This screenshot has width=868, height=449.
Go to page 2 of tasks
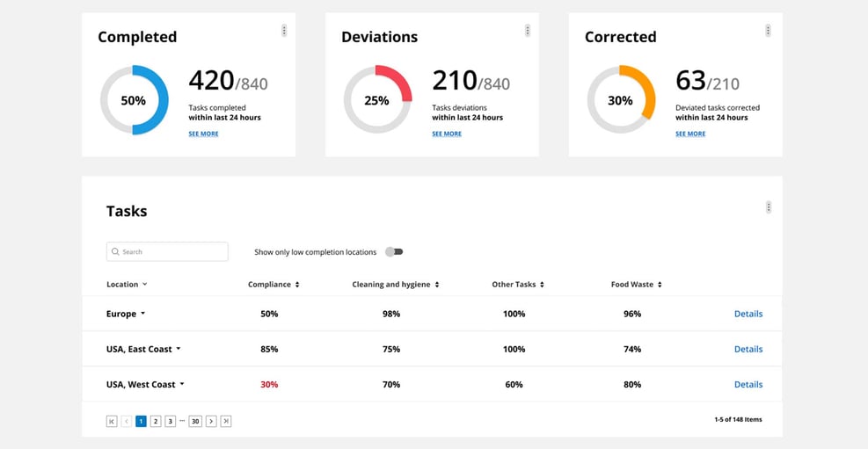(156, 421)
